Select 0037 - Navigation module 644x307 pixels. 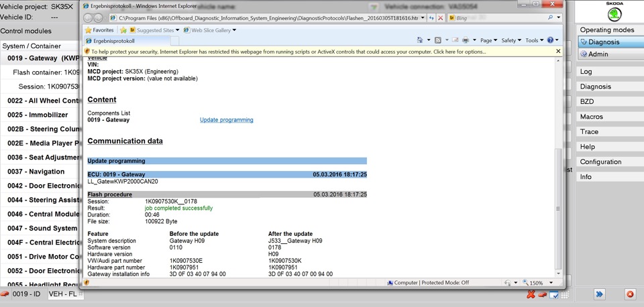click(40, 172)
